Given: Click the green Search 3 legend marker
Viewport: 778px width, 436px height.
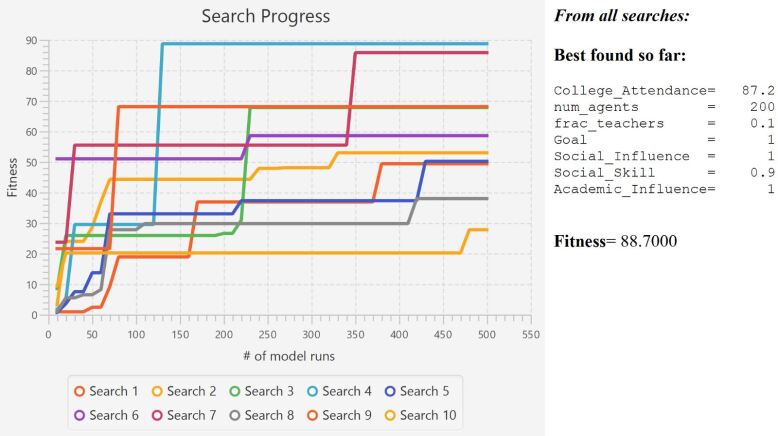Looking at the screenshot, I should point(234,391).
